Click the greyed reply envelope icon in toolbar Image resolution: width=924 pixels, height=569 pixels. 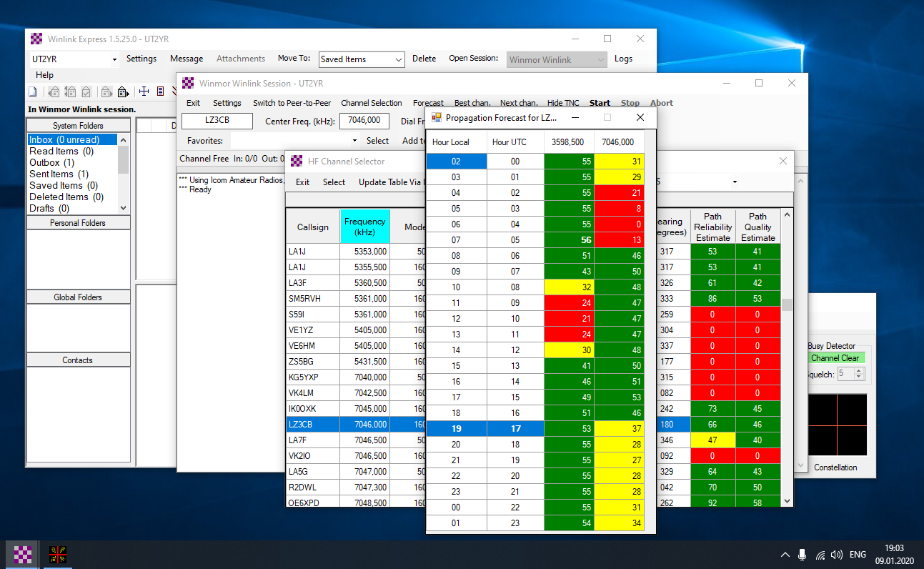click(54, 91)
